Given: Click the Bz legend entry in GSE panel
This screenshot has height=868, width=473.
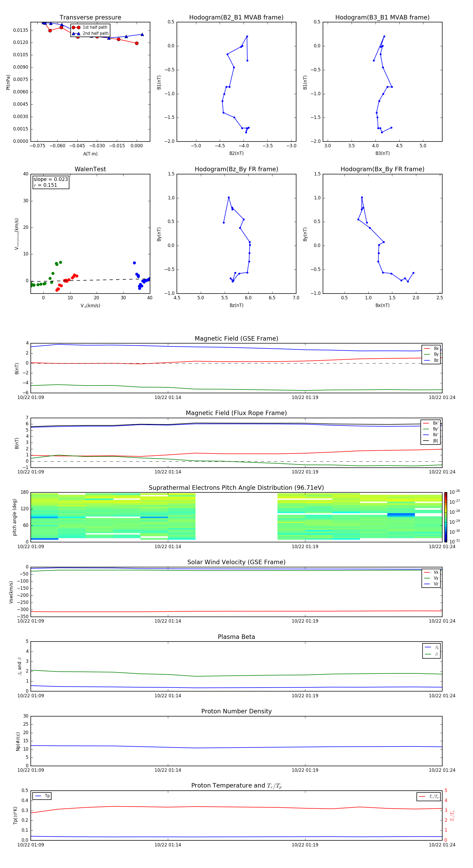Looking at the screenshot, I should click(431, 360).
